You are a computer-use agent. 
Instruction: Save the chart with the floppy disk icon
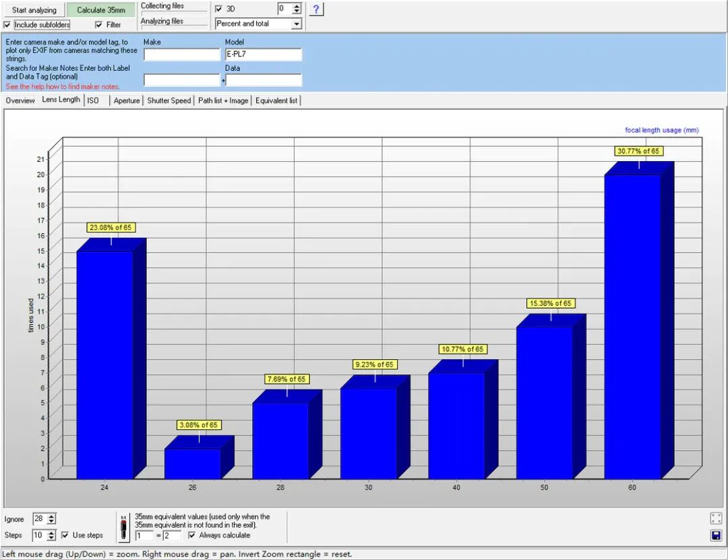click(716, 535)
